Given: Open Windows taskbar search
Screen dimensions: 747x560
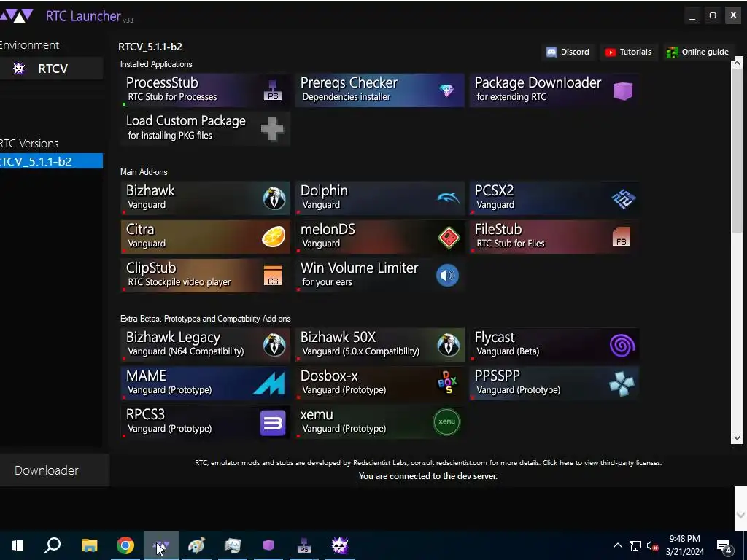Looking at the screenshot, I should click(53, 545).
